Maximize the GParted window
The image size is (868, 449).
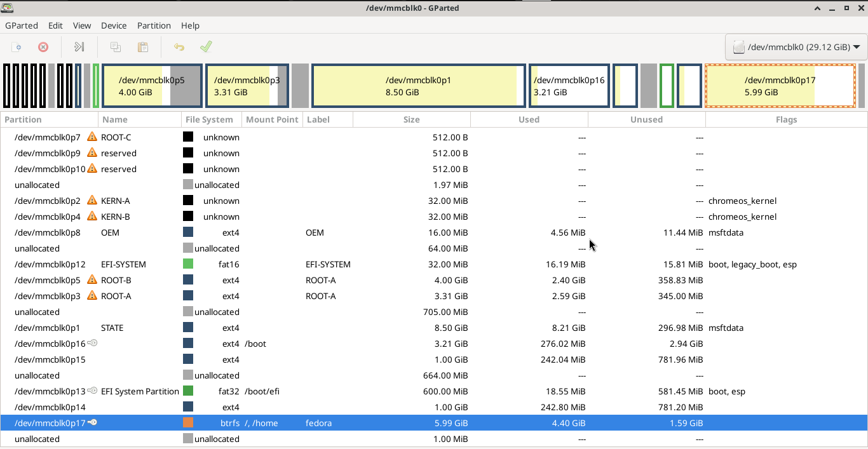(846, 8)
